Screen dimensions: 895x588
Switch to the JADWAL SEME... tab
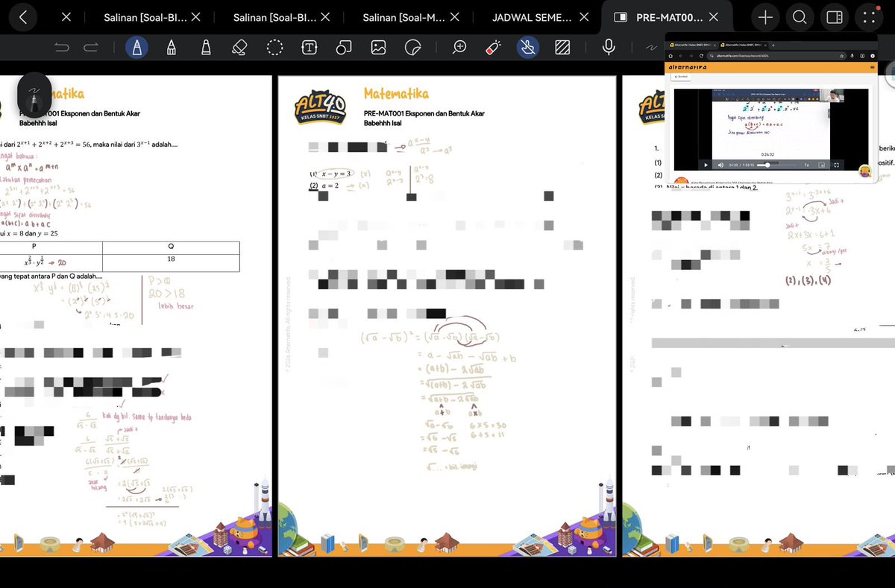(x=533, y=16)
